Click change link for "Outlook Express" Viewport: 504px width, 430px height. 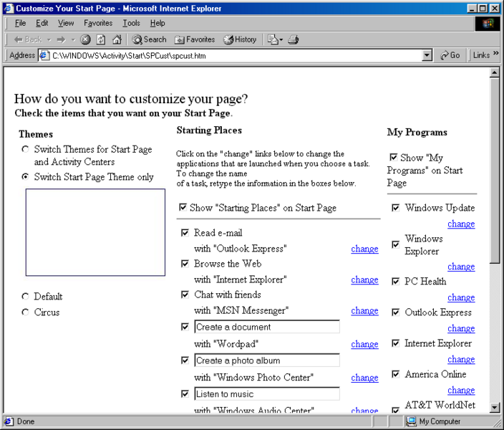[x=364, y=249]
